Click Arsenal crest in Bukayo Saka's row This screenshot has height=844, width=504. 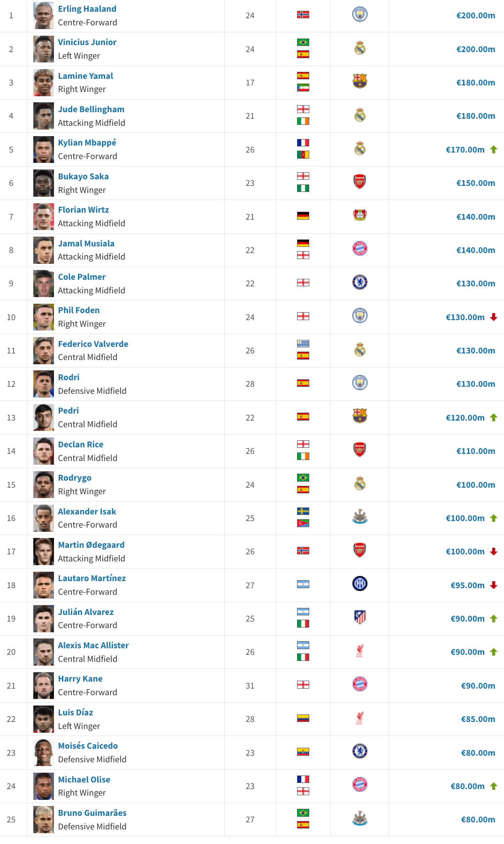(359, 182)
